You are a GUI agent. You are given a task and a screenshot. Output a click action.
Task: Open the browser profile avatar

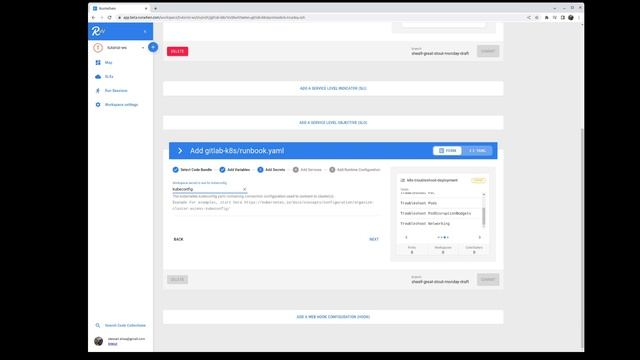tap(571, 18)
